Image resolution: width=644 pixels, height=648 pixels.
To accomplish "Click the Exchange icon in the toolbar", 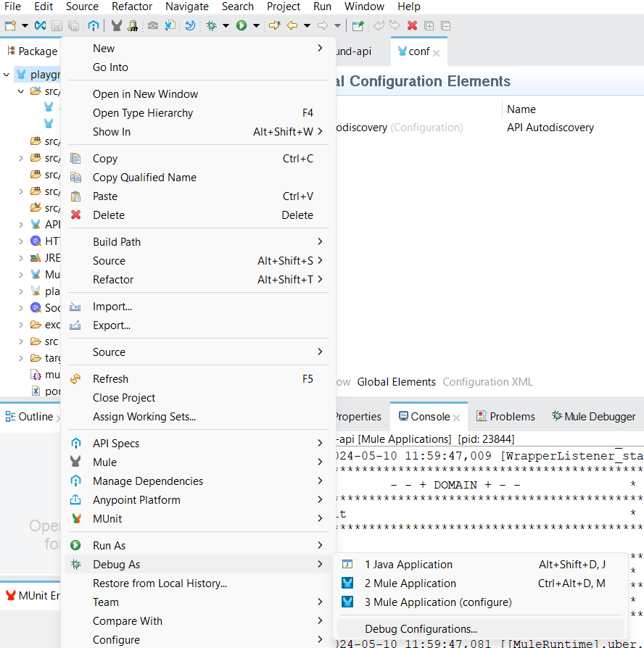I will [x=94, y=26].
